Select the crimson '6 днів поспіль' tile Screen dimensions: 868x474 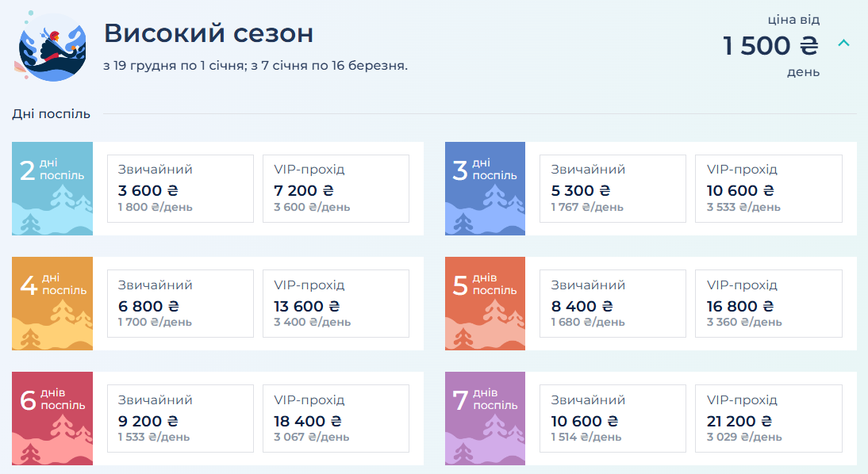point(52,418)
